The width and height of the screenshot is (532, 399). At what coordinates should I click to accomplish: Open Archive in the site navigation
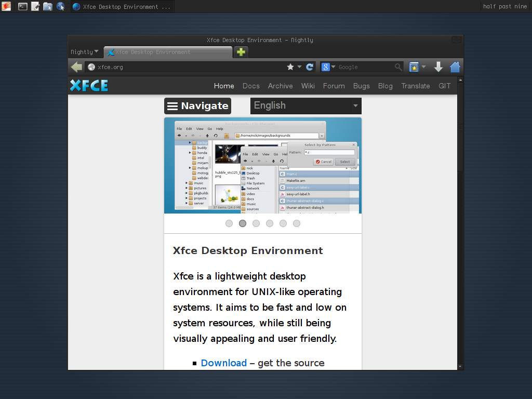pyautogui.click(x=280, y=86)
